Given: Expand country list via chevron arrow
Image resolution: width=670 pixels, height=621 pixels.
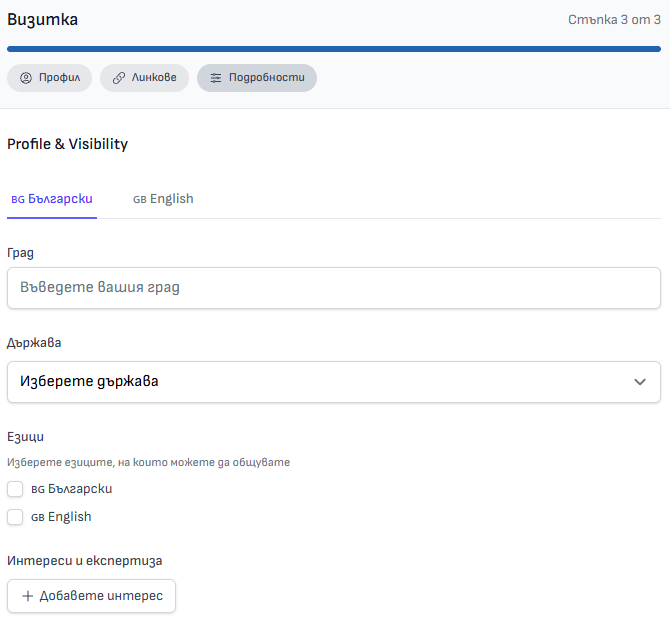Looking at the screenshot, I should (640, 382).
